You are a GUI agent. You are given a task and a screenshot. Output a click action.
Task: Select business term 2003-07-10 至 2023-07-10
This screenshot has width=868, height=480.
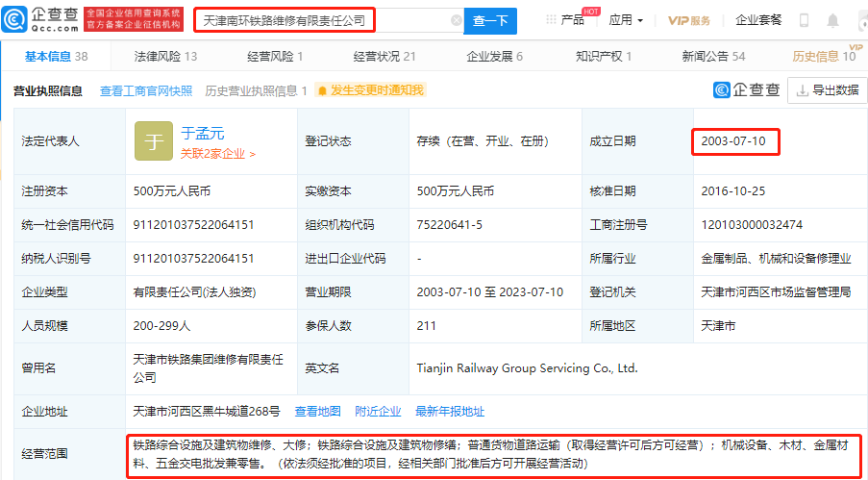click(490, 292)
